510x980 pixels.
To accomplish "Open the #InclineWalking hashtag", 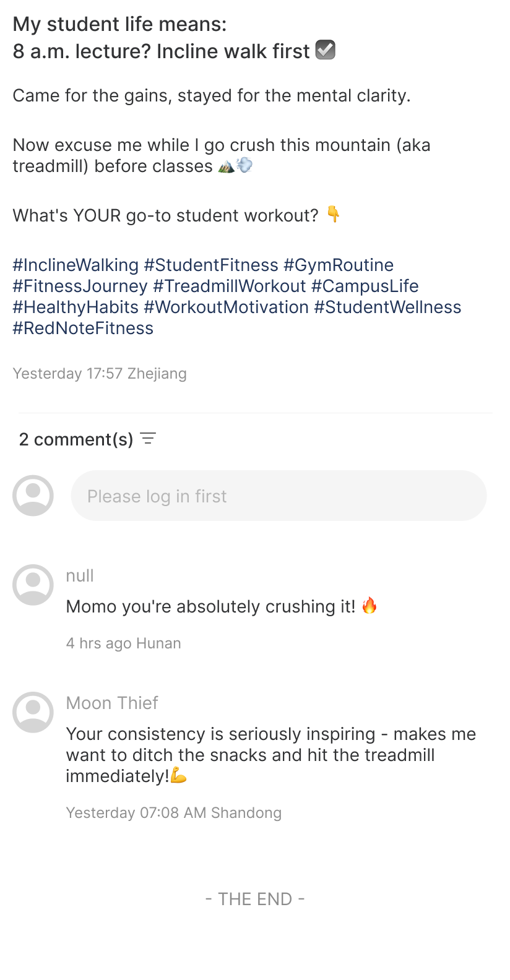I will point(76,265).
